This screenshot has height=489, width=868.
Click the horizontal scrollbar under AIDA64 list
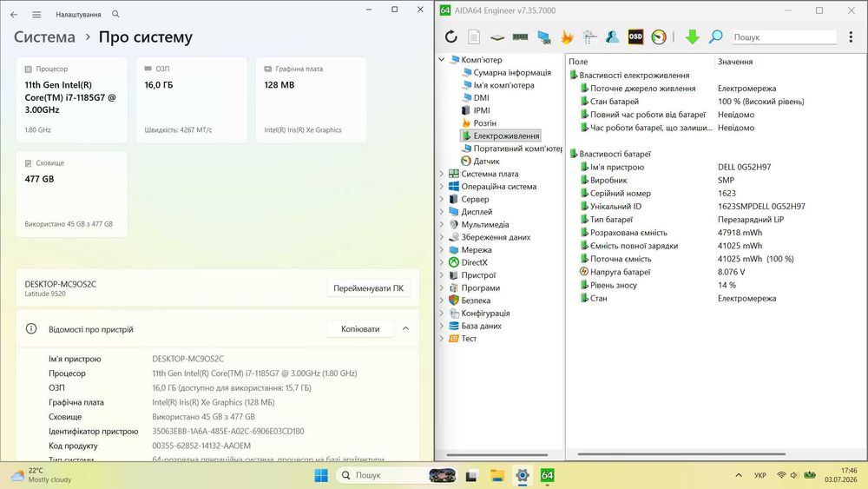pos(681,454)
